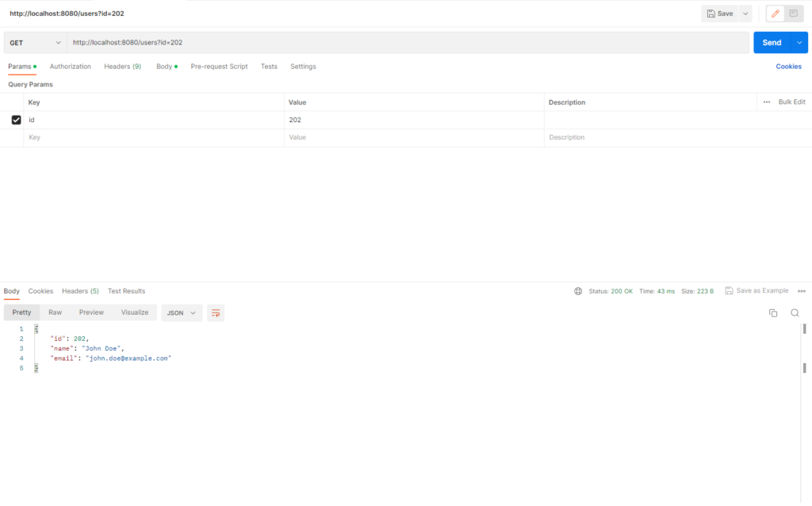Open Bulk Edit for query params
812x506 pixels.
point(791,102)
